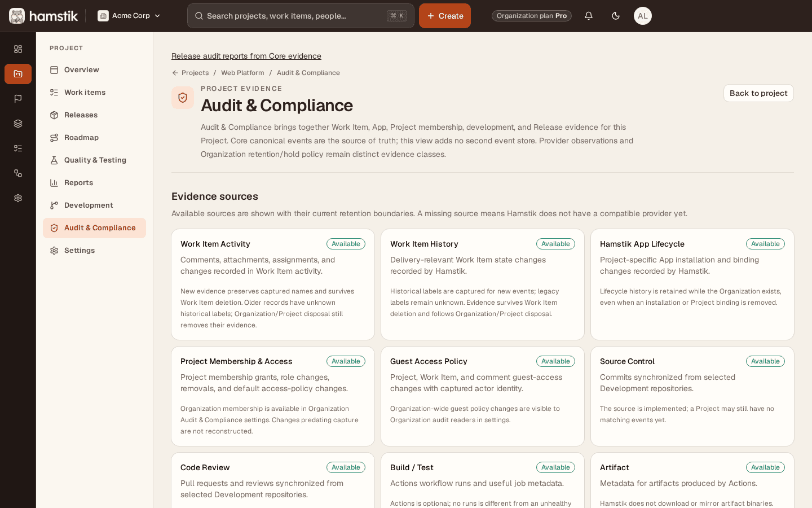Expand the Acme Corp organization switcher

coord(129,16)
